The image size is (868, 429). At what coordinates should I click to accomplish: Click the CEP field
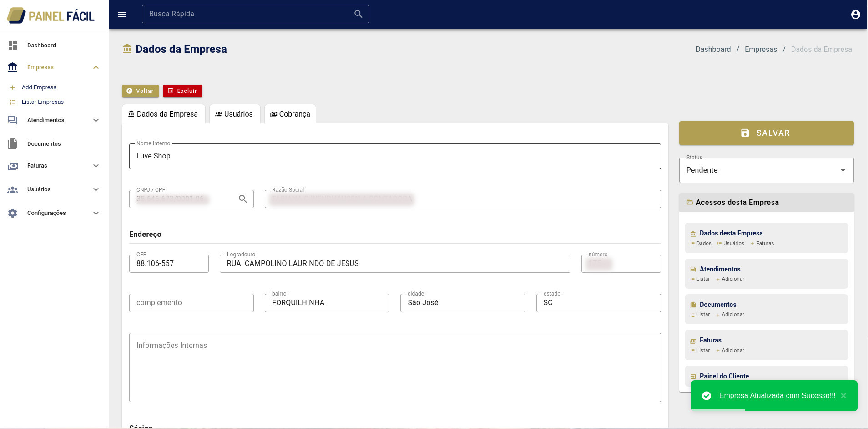169,264
